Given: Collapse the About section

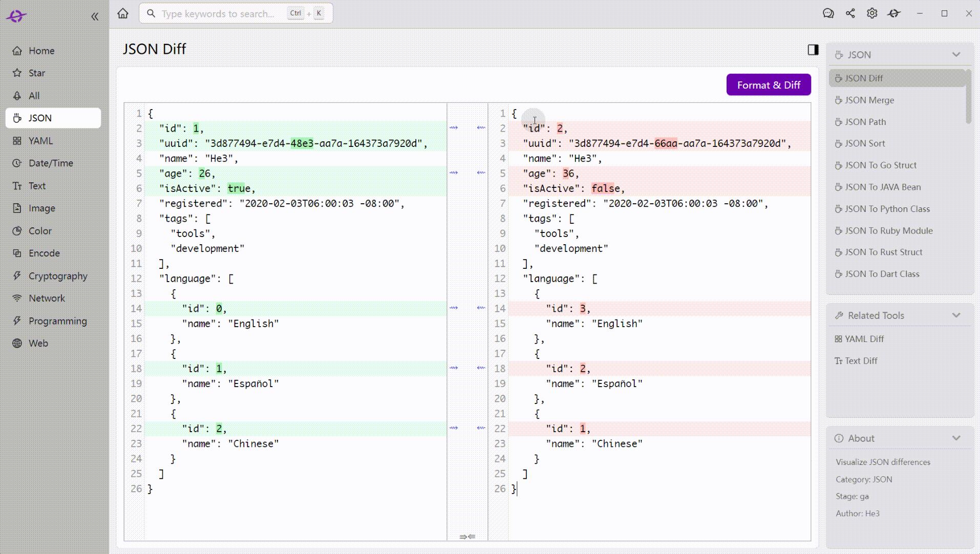Looking at the screenshot, I should click(956, 438).
